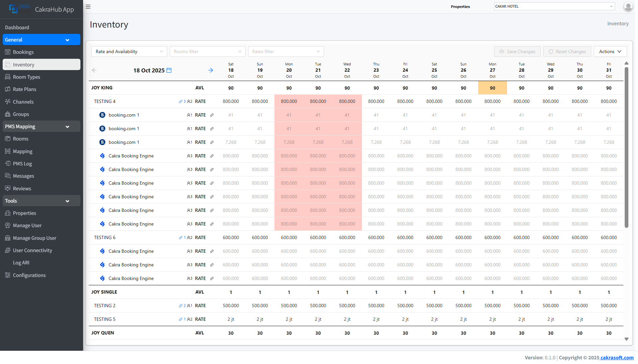The height and width of the screenshot is (364, 638).
Task: Go to previous dates arrow
Action: click(94, 70)
